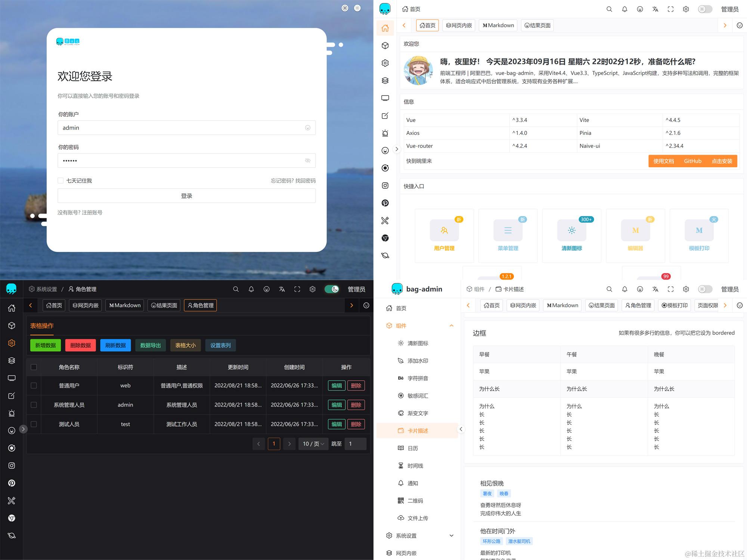Switch to the 模板打印 tab
This screenshot has width=747, height=560.
(675, 305)
